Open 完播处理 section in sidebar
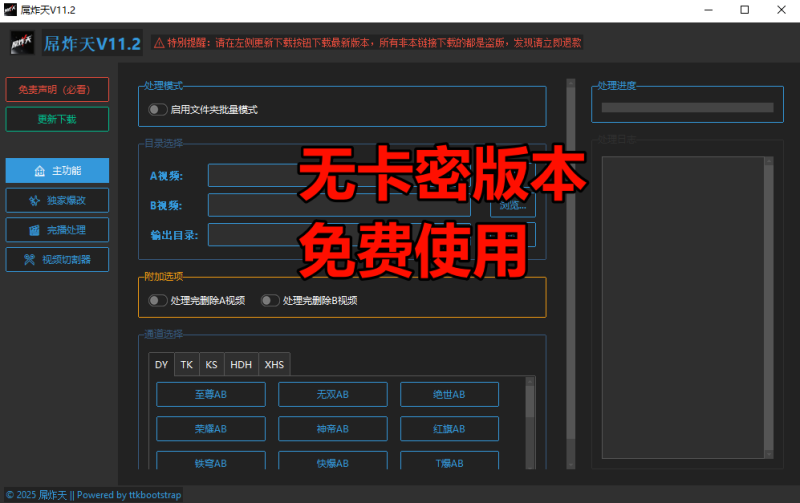 (57, 230)
